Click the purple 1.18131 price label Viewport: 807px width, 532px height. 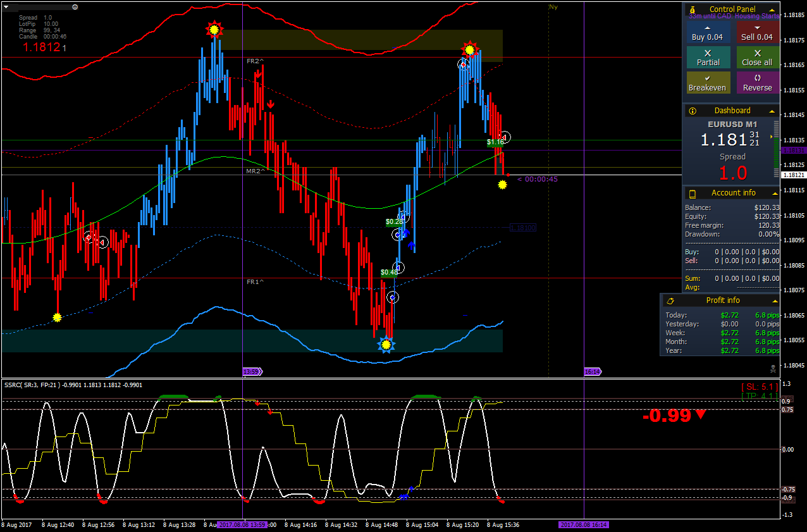click(x=793, y=151)
